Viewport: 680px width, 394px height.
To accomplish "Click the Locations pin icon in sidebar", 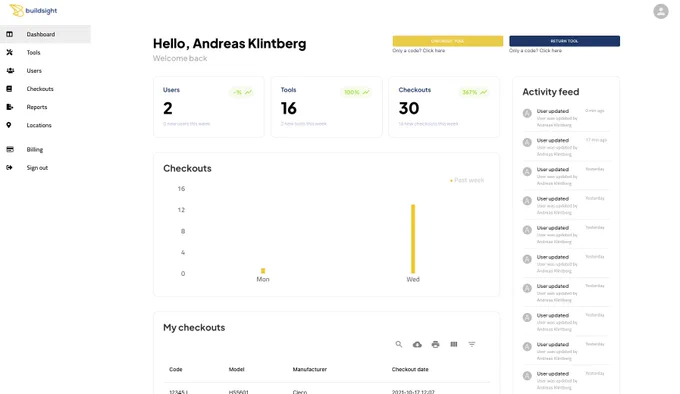I will pyautogui.click(x=9, y=125).
